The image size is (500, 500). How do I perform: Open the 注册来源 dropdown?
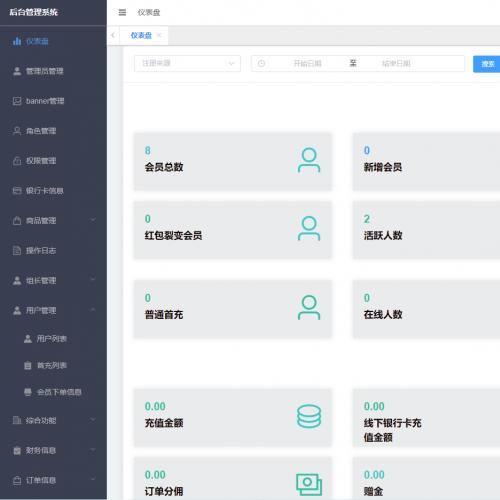coord(187,63)
